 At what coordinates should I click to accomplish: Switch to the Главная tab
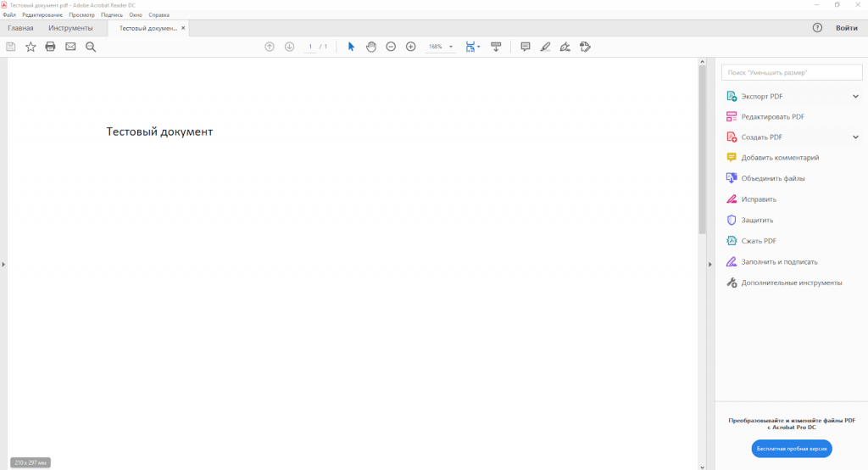(x=20, y=28)
